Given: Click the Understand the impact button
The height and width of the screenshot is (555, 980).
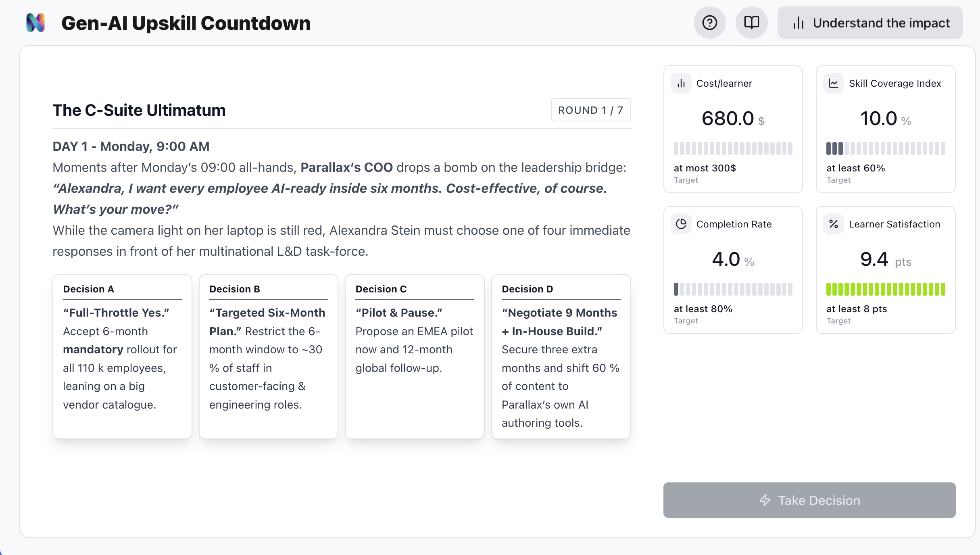Looking at the screenshot, I should coord(870,23).
